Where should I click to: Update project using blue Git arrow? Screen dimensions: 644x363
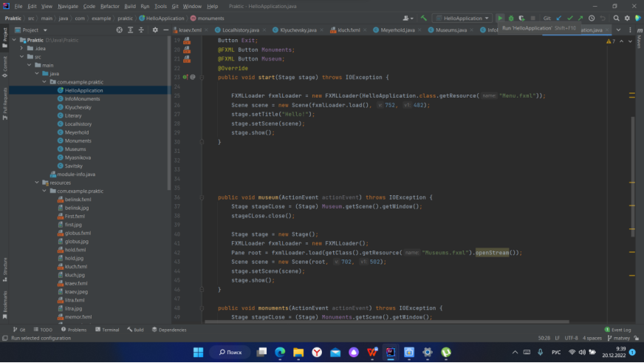coord(558,18)
